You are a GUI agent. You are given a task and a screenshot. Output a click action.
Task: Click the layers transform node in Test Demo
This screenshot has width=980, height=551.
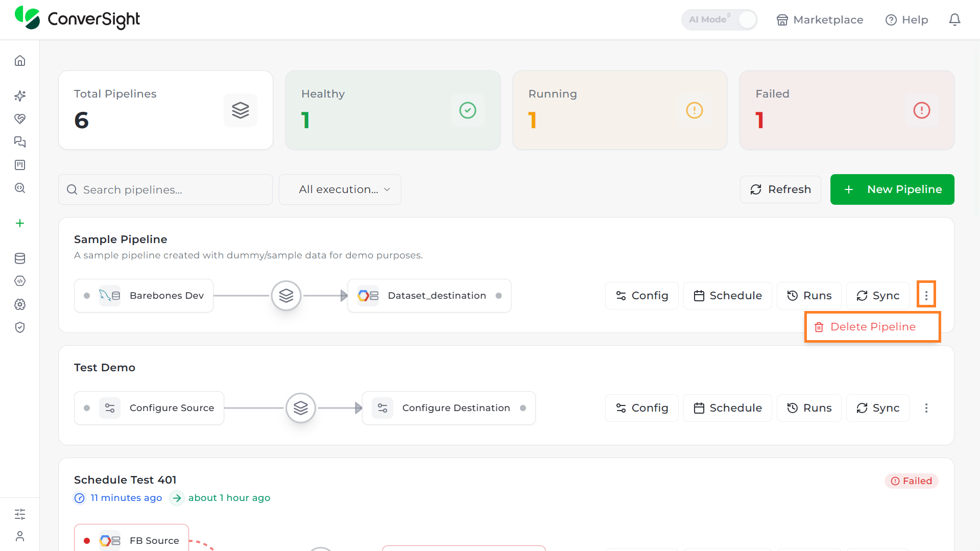click(301, 408)
